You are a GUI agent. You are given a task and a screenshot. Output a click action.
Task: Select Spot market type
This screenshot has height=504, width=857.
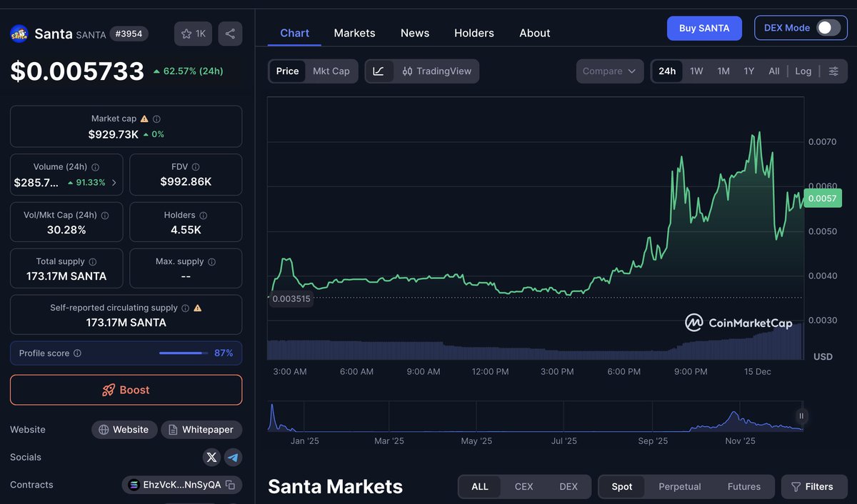tap(622, 487)
